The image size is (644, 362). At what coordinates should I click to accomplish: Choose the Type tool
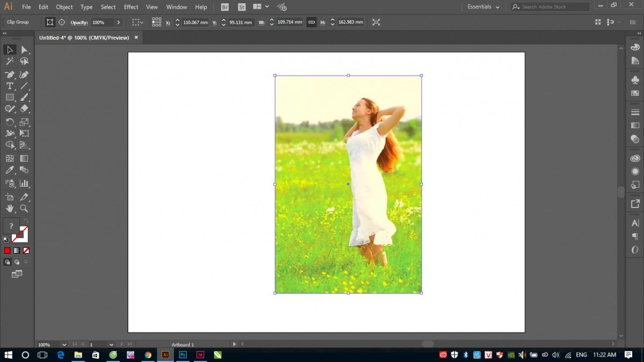[x=10, y=86]
